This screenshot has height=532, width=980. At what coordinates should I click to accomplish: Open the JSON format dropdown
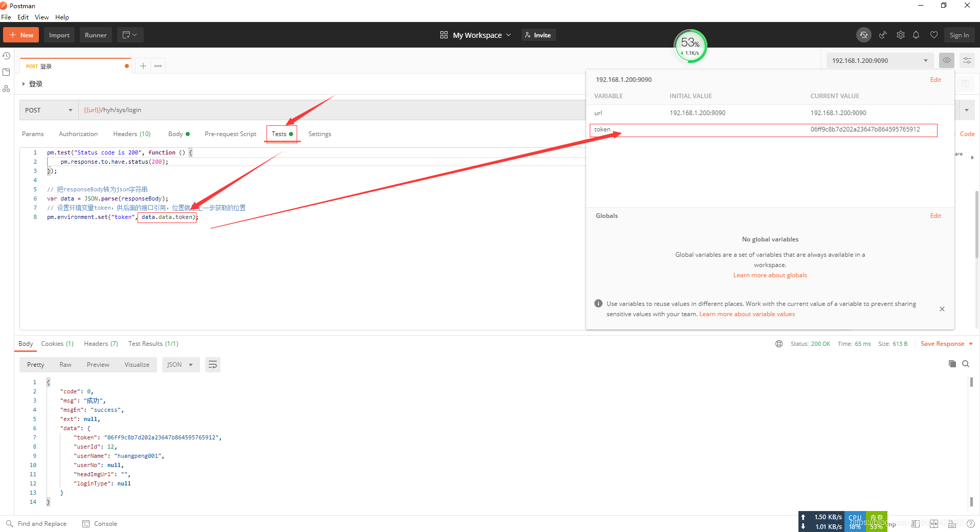pyautogui.click(x=181, y=365)
